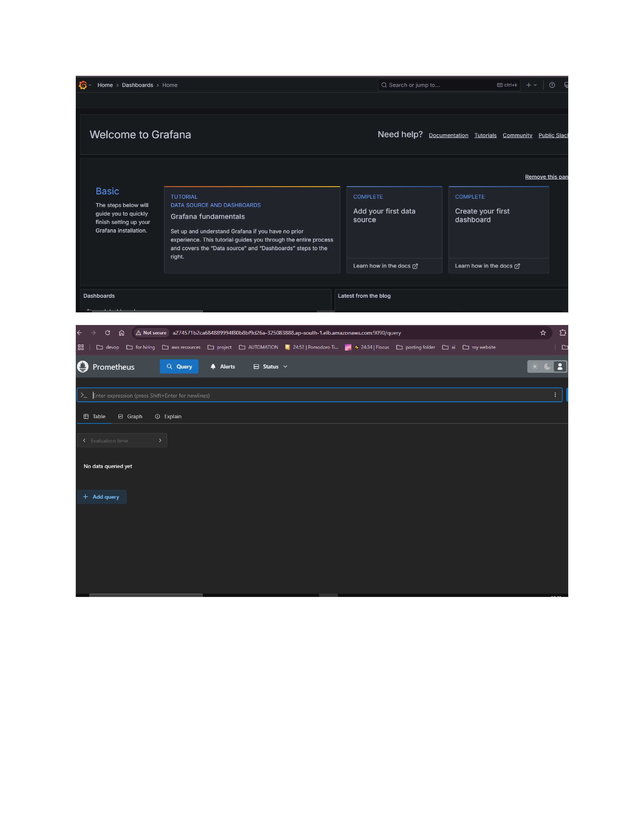Open browser apps grid icon
The width and height of the screenshot is (644, 834).
(81, 347)
